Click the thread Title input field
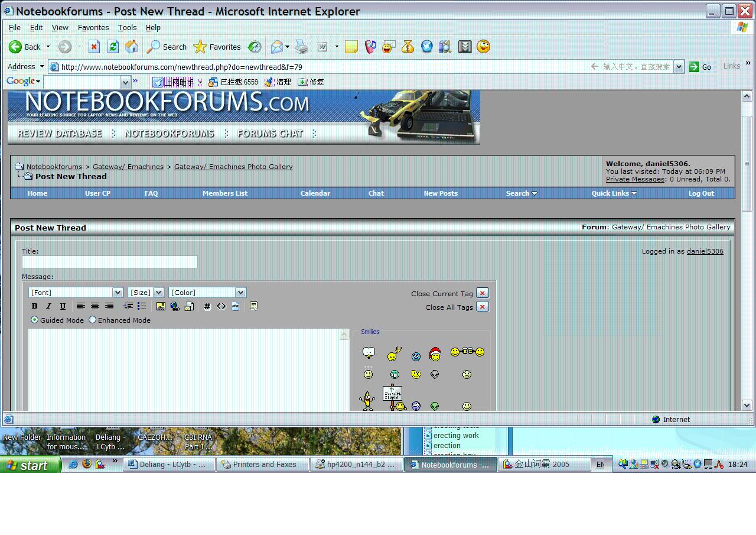756x535 pixels. click(x=110, y=262)
